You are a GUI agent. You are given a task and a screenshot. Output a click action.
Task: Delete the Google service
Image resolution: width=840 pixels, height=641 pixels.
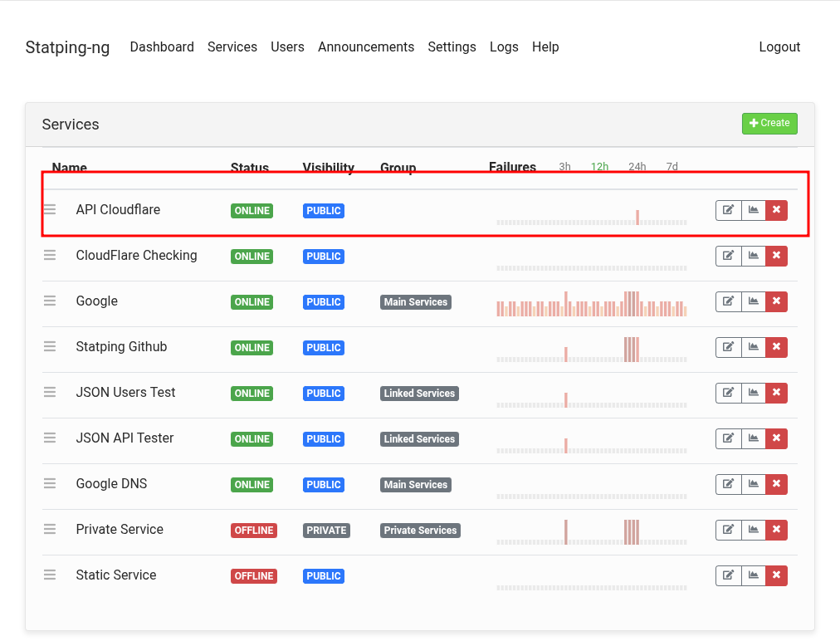coord(776,301)
